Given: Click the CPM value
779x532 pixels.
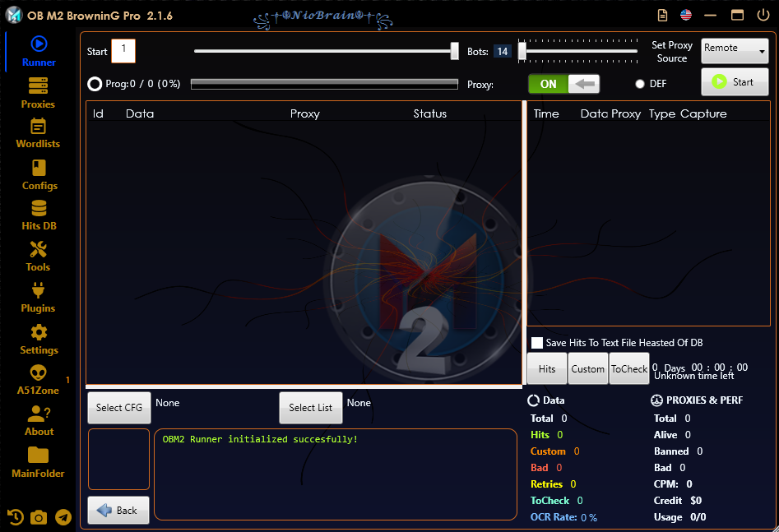Looking at the screenshot, I should click(x=689, y=483).
